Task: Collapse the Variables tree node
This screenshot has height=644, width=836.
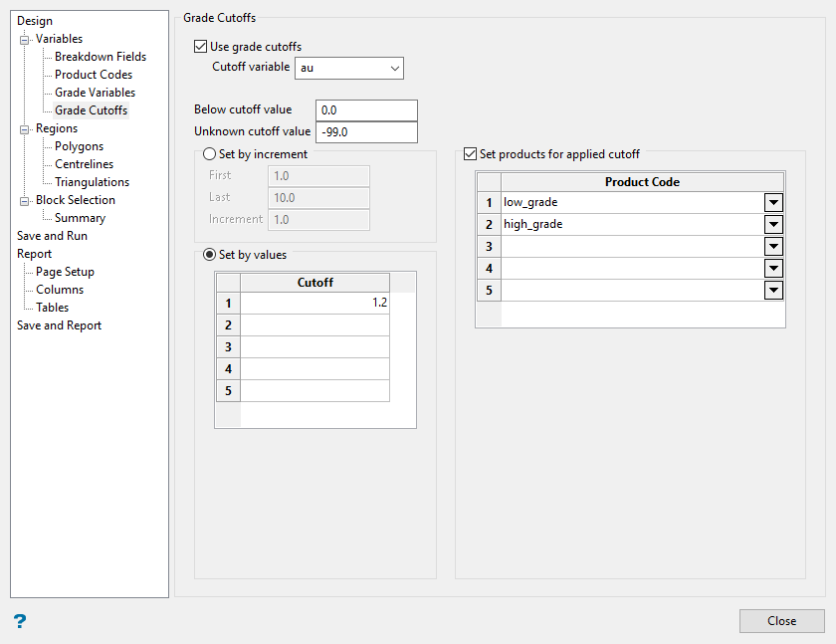Action: tap(25, 40)
